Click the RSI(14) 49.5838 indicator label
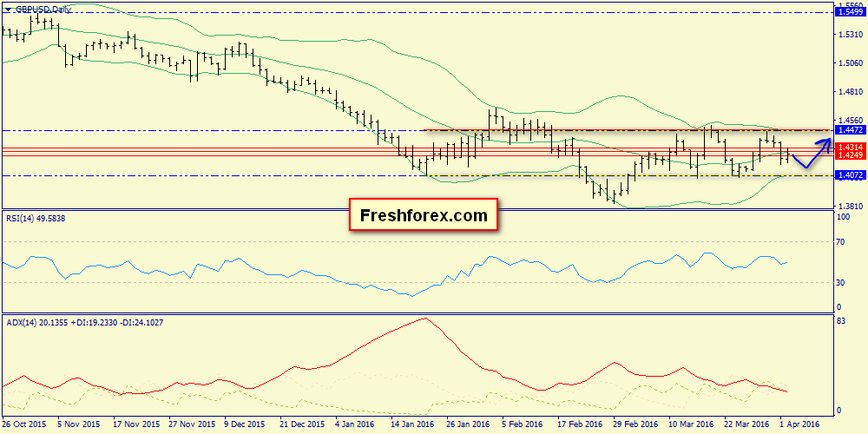This screenshot has height=434, width=868. pyautogui.click(x=36, y=218)
